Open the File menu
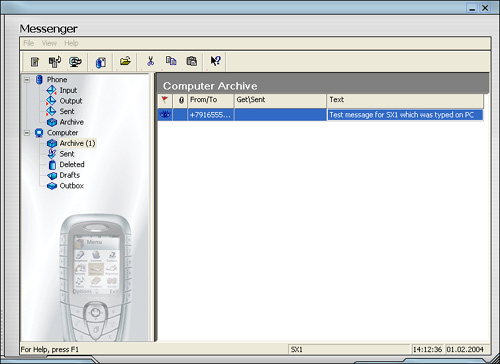Screen dimensions: 500x364 coord(29,43)
